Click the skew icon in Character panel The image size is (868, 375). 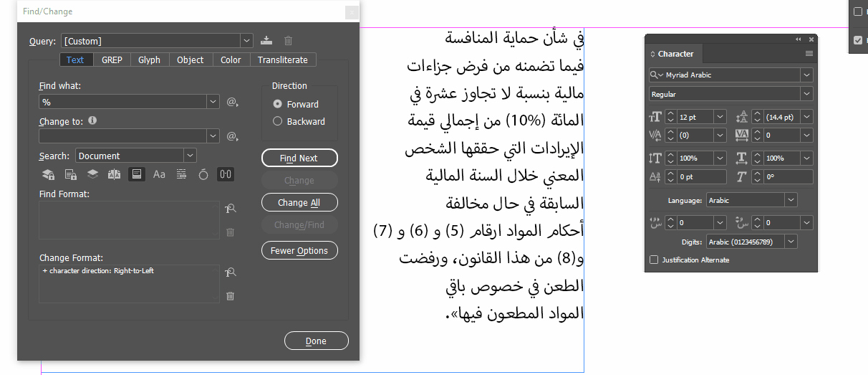741,176
